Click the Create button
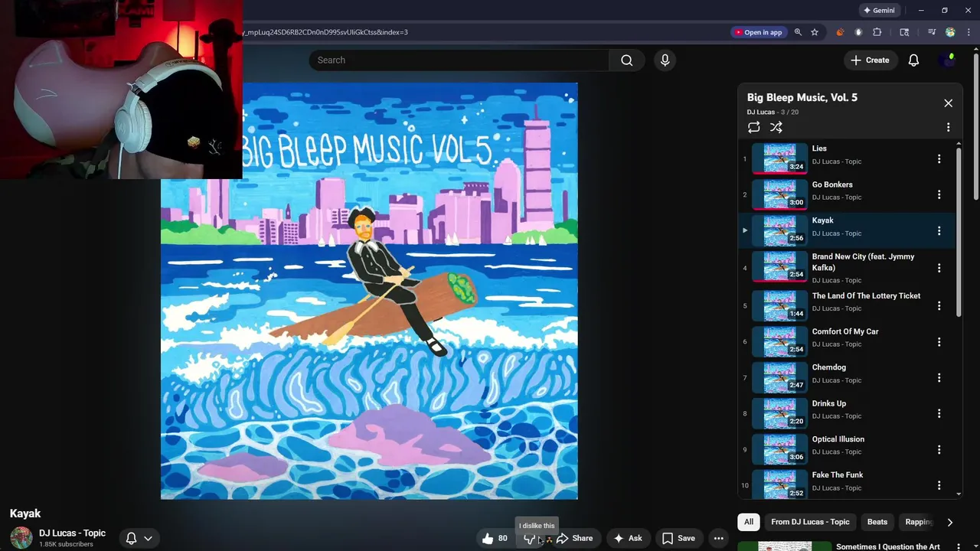 870,60
